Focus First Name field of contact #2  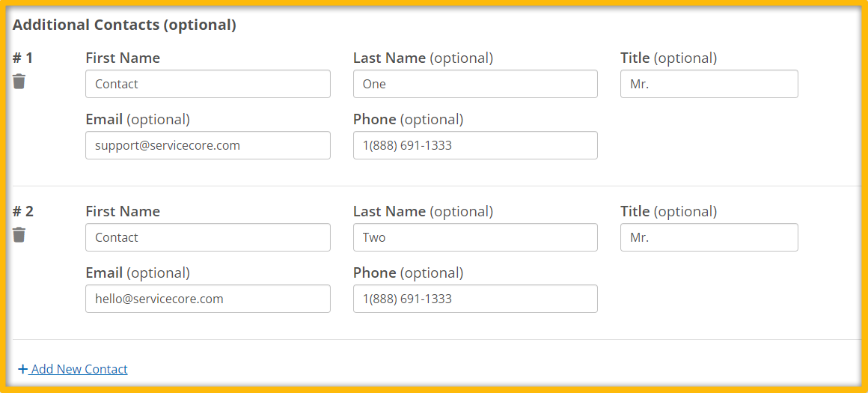pos(208,237)
